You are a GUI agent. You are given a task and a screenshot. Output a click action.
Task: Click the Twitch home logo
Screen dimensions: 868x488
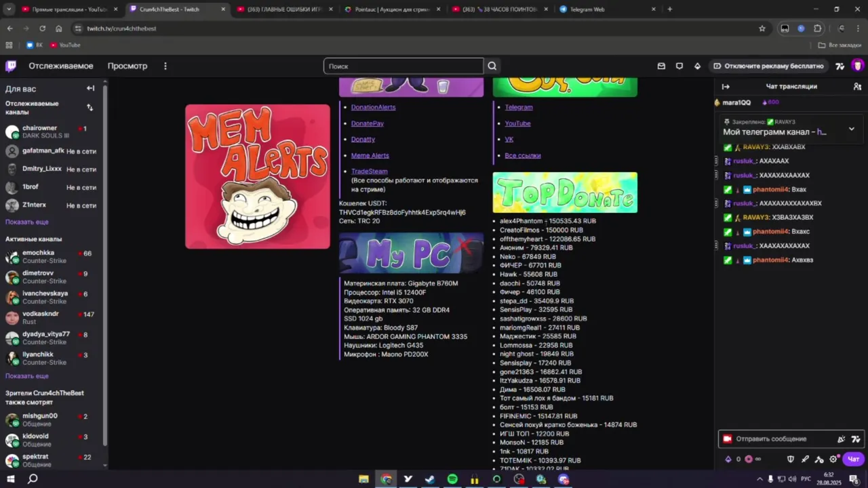(x=11, y=66)
